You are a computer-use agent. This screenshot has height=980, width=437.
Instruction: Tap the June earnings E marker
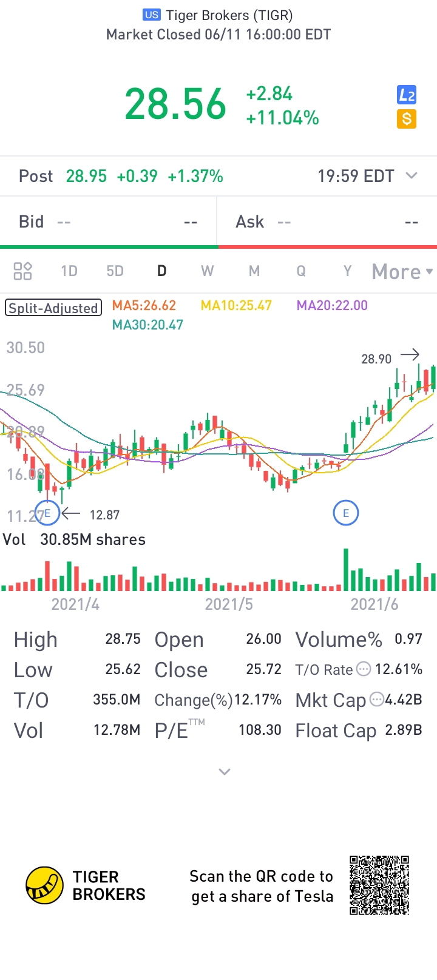pos(346,513)
